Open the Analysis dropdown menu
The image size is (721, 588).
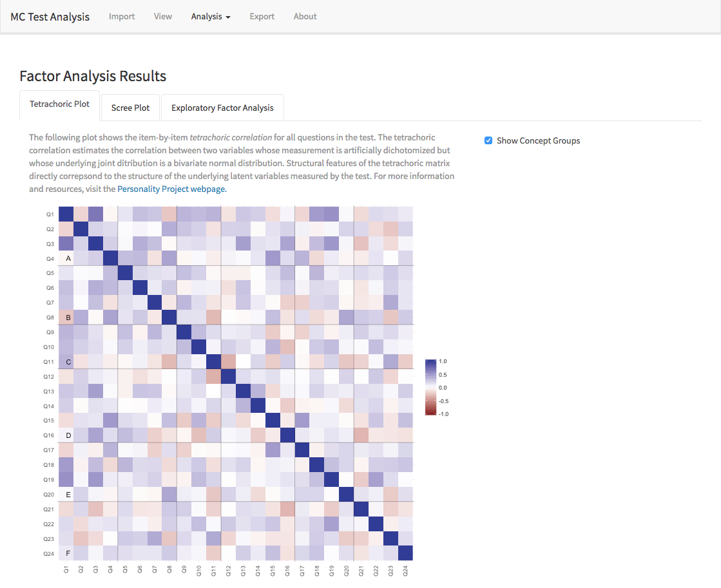[211, 17]
